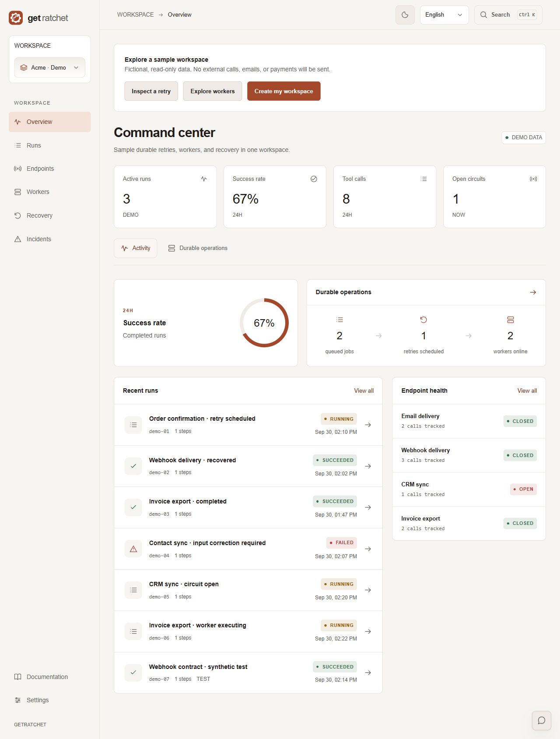
Task: Select the Activity tab
Action: tap(136, 248)
